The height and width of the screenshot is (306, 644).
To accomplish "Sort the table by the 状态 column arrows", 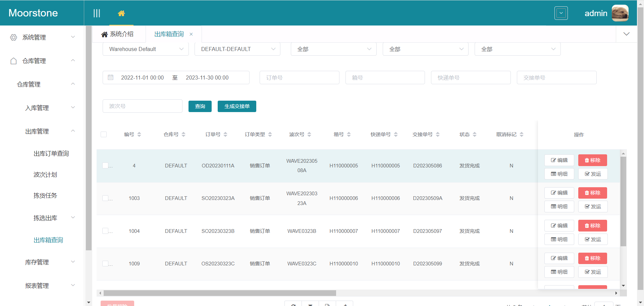I will 475,135.
